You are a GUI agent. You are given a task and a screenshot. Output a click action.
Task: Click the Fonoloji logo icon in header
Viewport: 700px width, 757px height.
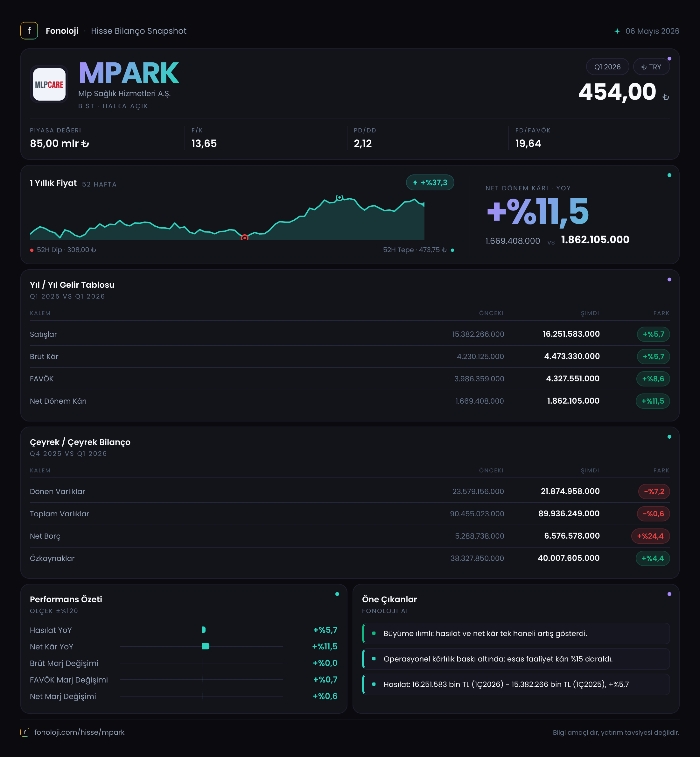click(29, 31)
